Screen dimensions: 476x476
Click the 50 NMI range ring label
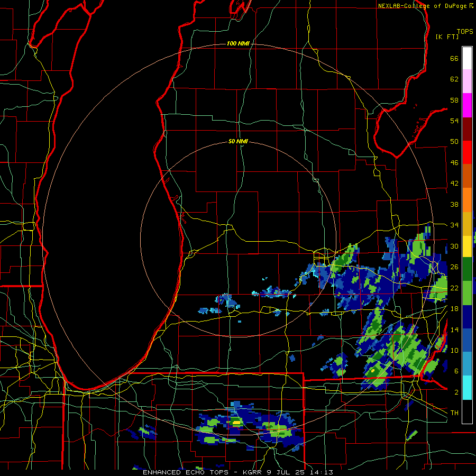pos(238,141)
